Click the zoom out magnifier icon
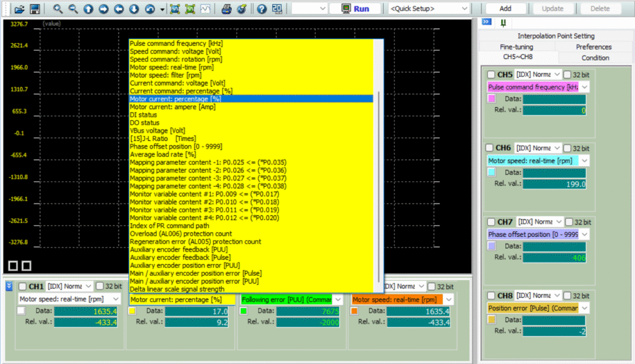This screenshot has height=364, width=635. click(x=73, y=9)
